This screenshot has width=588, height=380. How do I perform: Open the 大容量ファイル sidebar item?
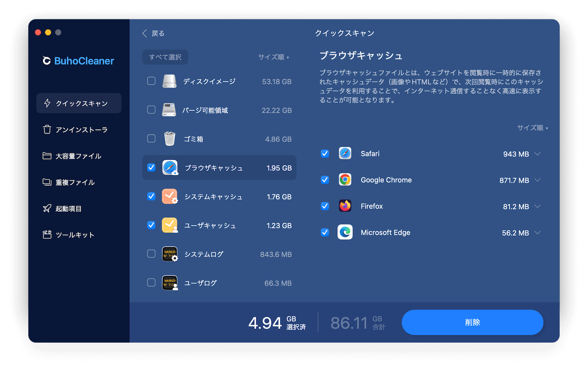(x=79, y=156)
